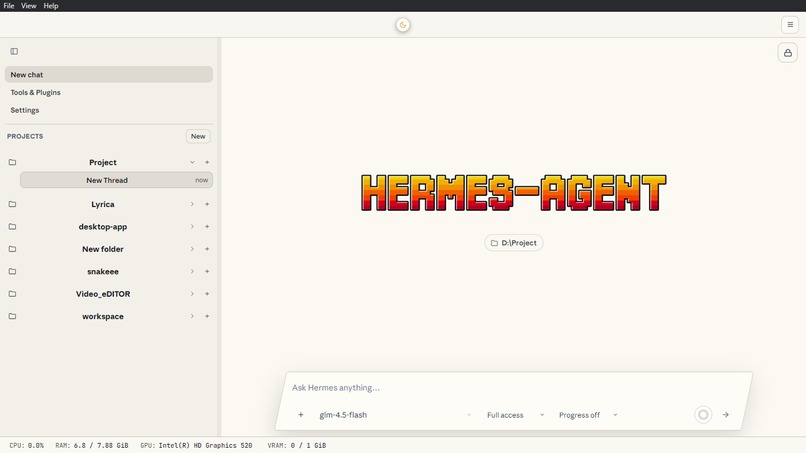The height and width of the screenshot is (453, 806).
Task: Open the glm-4.5-flash model dropdown
Action: 395,415
